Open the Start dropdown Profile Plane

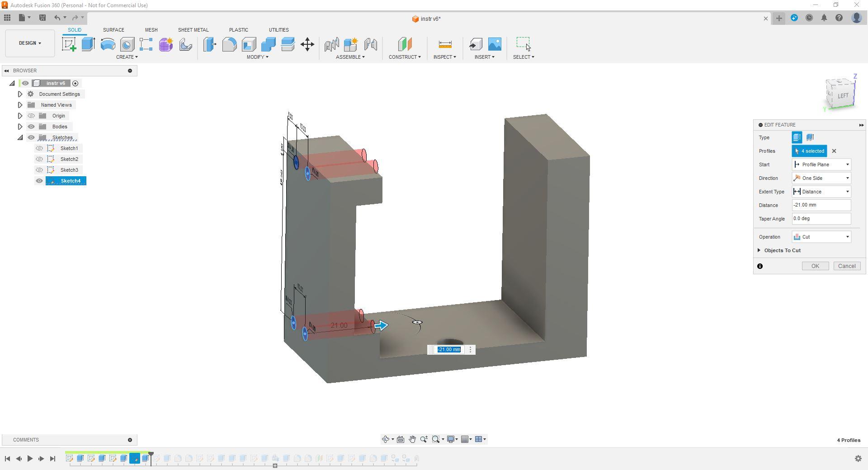click(x=821, y=164)
